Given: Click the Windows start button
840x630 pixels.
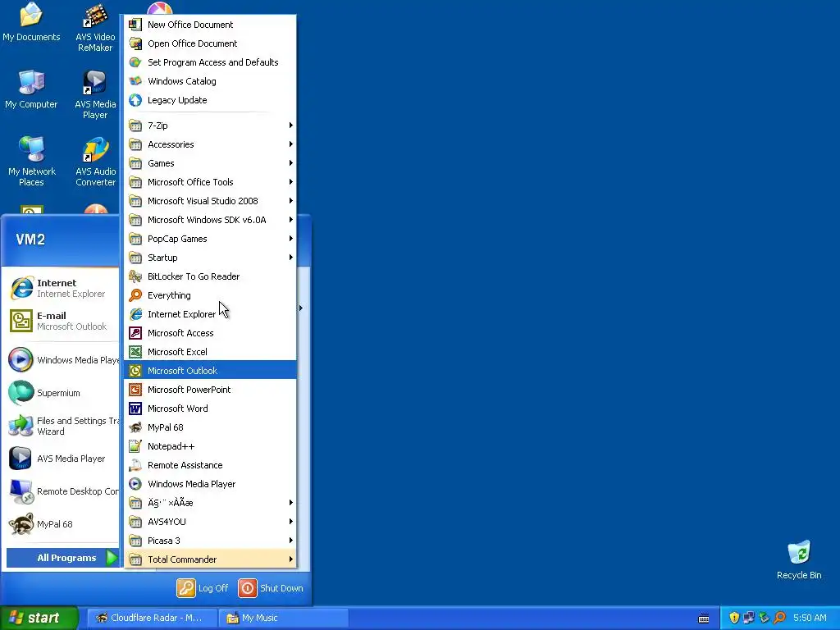Looking at the screenshot, I should click(x=39, y=618).
